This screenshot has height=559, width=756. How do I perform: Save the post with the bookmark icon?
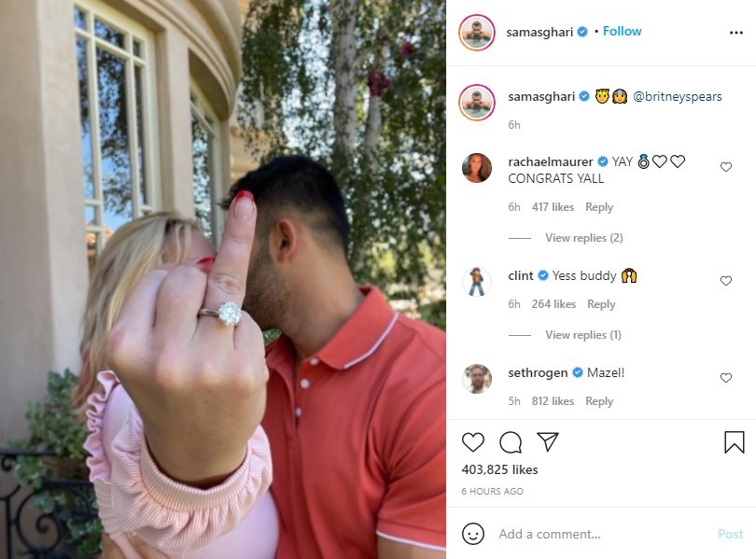[735, 442]
